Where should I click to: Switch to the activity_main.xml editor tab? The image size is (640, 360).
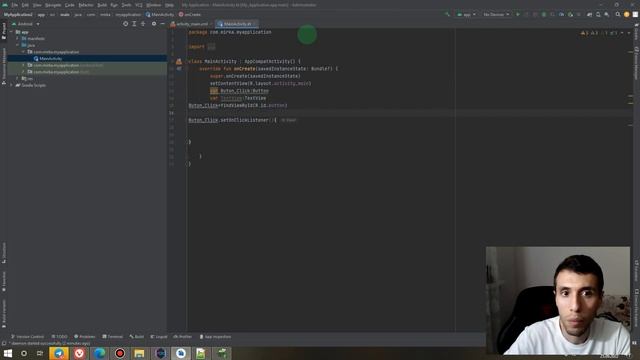[191, 24]
